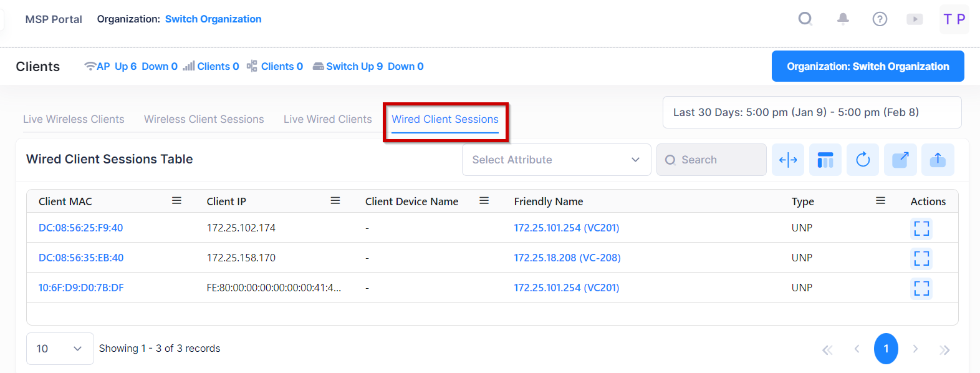980x373 pixels.
Task: Click the open in new window icon
Action: (900, 160)
